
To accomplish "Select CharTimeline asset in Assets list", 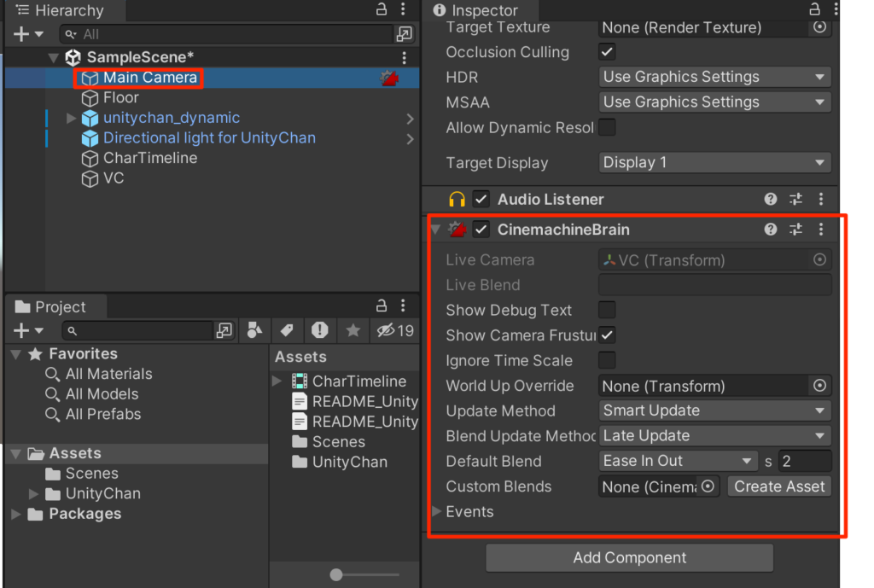I will tap(359, 381).
